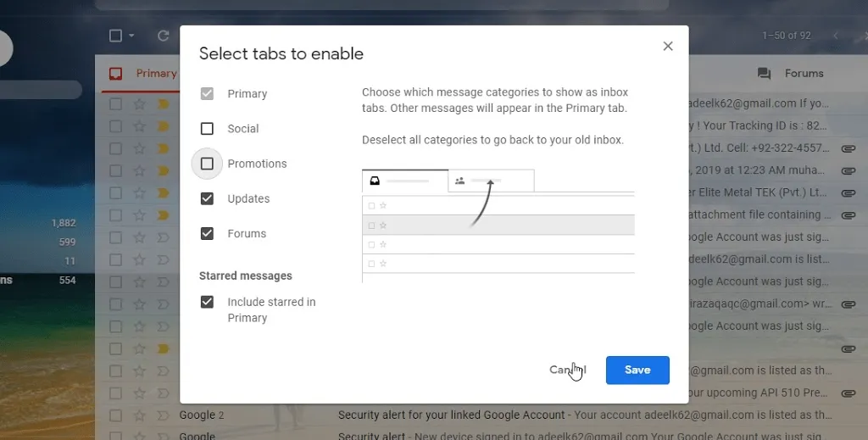The width and height of the screenshot is (868, 440).
Task: Open the select-all dropdown arrow
Action: 132,36
